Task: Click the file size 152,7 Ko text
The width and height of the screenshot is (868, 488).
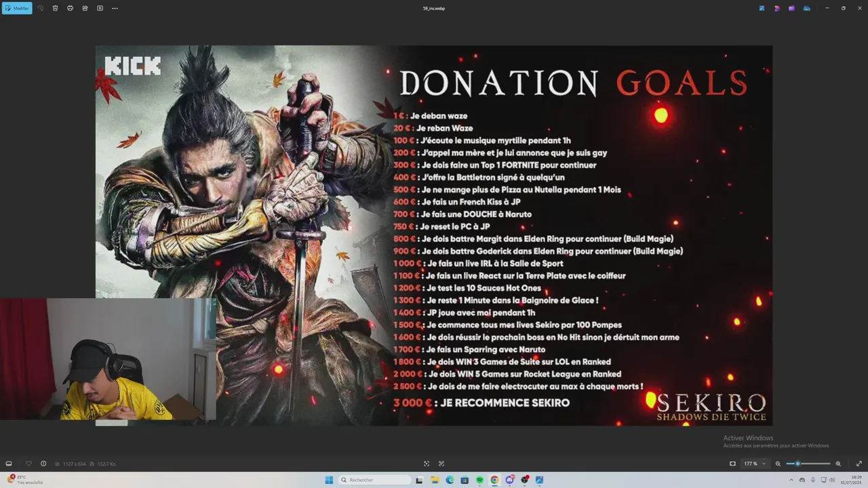Action: [106, 464]
